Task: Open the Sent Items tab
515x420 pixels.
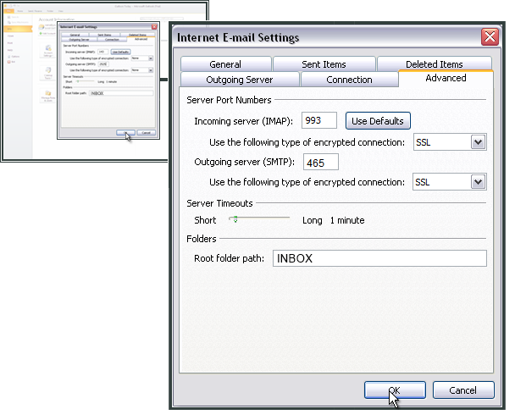Action: pyautogui.click(x=324, y=64)
